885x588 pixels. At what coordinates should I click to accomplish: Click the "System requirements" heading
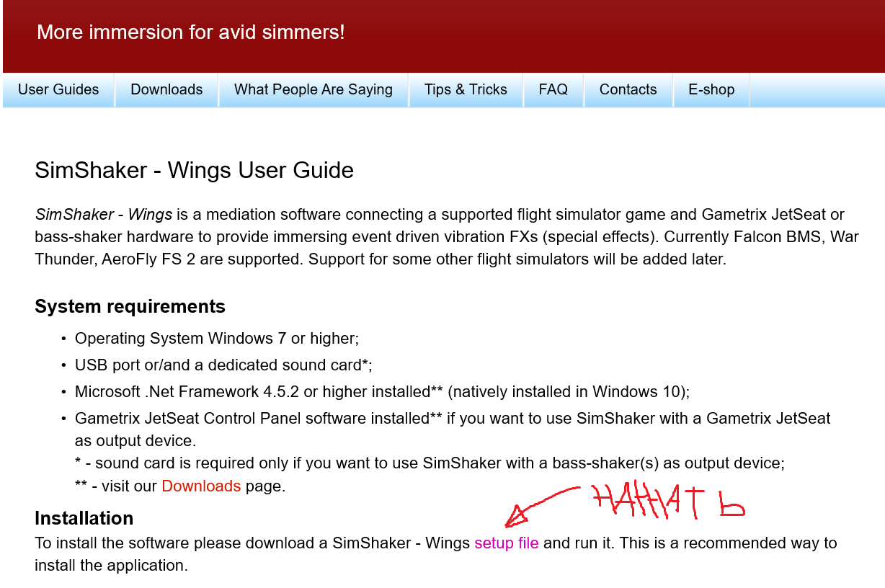click(x=130, y=306)
